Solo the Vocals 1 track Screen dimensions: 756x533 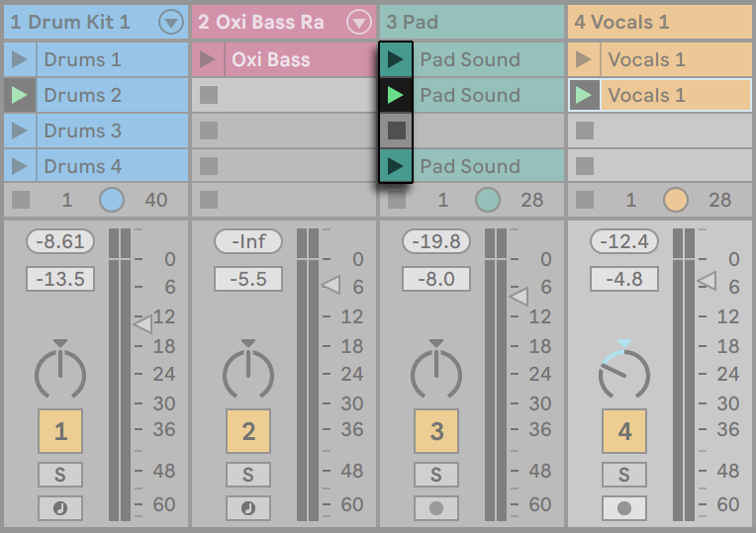pyautogui.click(x=623, y=475)
